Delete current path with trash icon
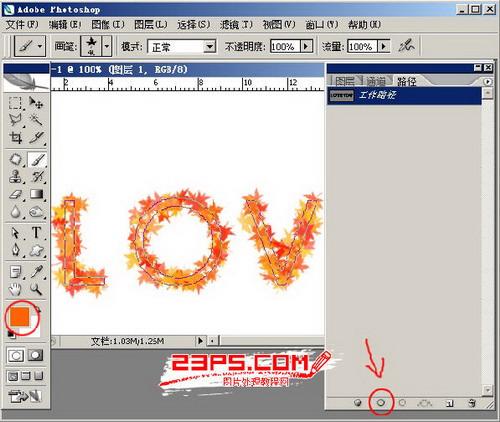 (471, 403)
